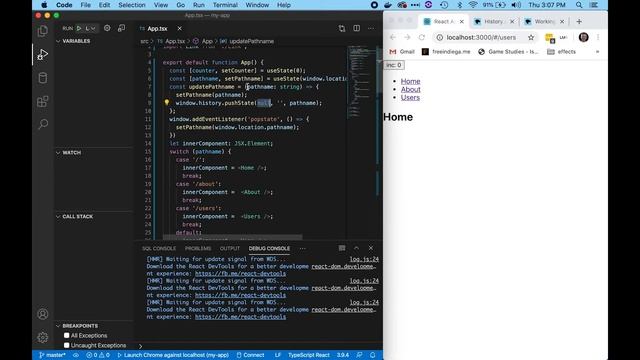This screenshot has height=360, width=640.
Task: Open the editor More Actions ellipsis
Action: 371,28
